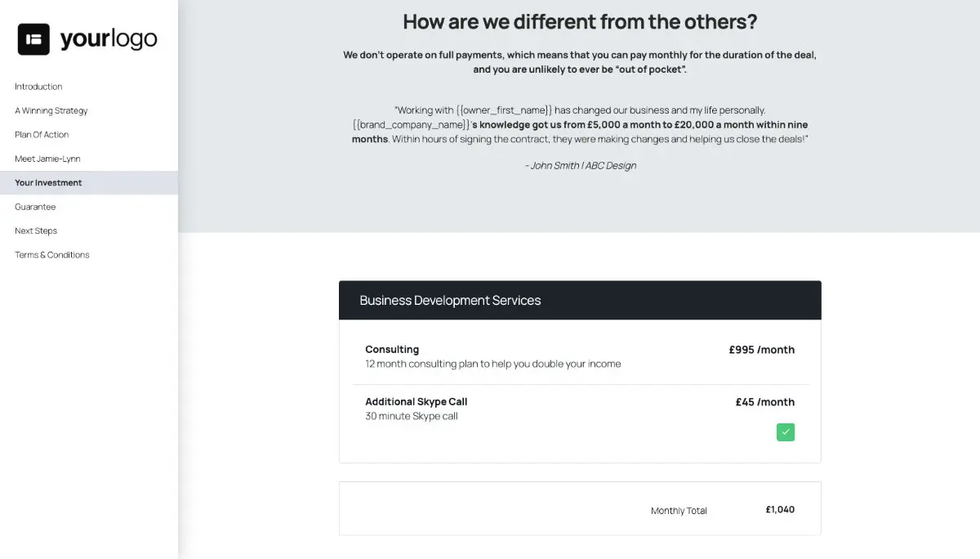Open the Meet Jamie-Lynn page
This screenshot has width=980, height=559.
pyautogui.click(x=47, y=159)
